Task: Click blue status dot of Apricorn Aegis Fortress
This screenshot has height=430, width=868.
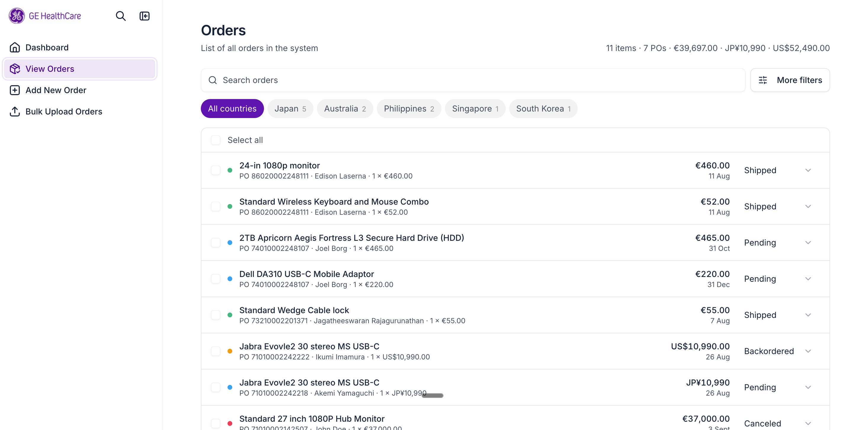Action: click(x=230, y=243)
